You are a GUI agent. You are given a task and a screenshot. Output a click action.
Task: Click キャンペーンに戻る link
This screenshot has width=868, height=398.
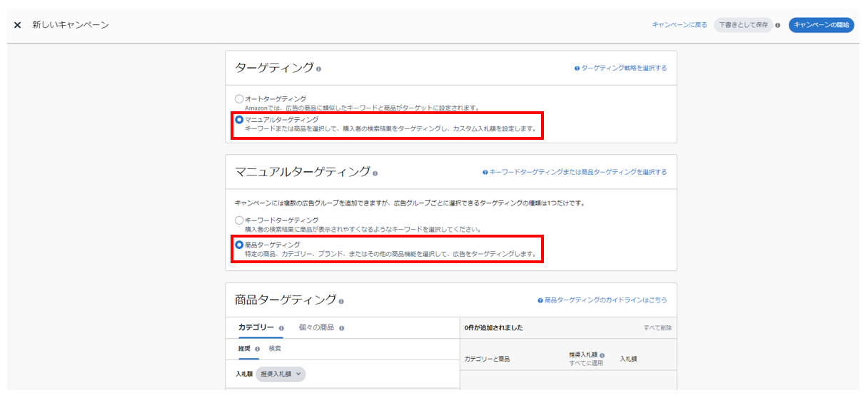pyautogui.click(x=680, y=25)
